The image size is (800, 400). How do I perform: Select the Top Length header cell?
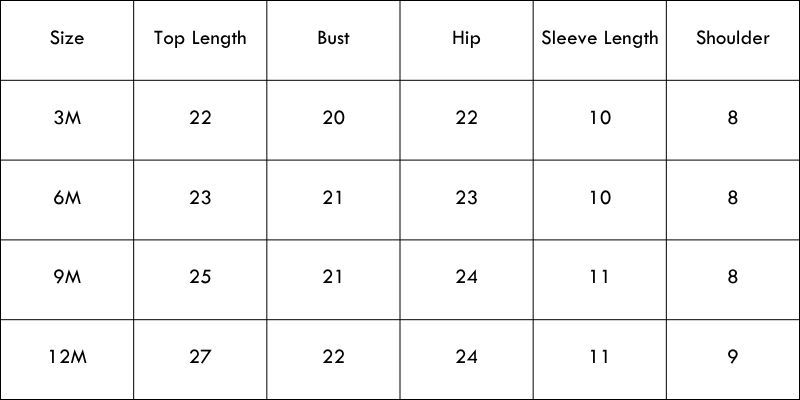[x=200, y=39]
